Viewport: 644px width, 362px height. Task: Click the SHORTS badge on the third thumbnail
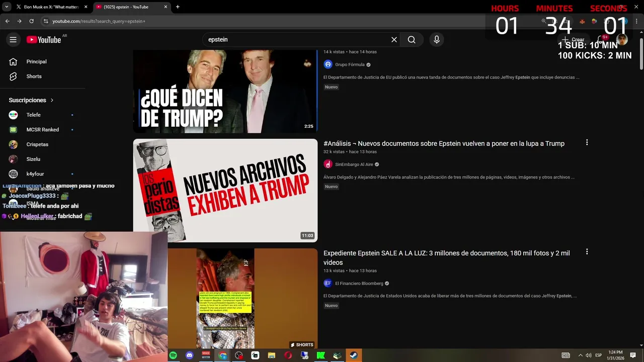pos(302,345)
